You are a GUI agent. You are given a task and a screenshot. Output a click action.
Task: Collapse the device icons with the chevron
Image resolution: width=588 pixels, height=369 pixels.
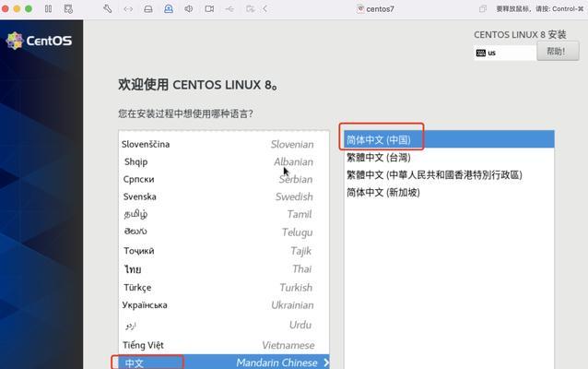(265, 8)
